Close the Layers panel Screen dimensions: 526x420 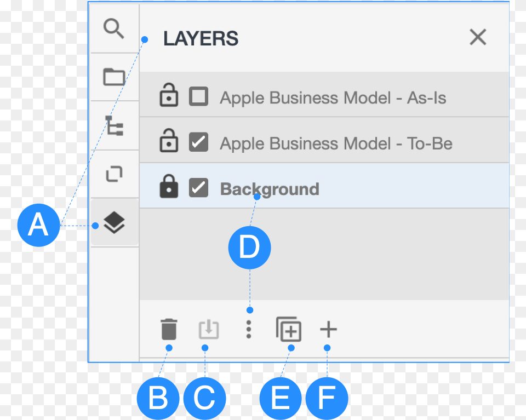point(478,37)
